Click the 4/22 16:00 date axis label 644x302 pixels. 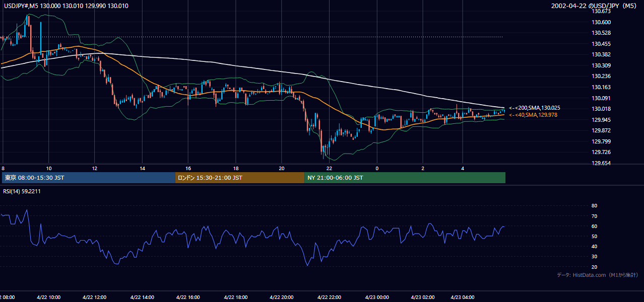[188, 297]
